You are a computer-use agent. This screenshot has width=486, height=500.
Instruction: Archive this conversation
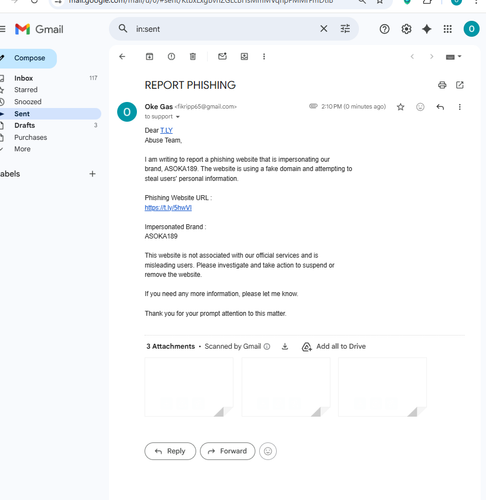click(150, 57)
